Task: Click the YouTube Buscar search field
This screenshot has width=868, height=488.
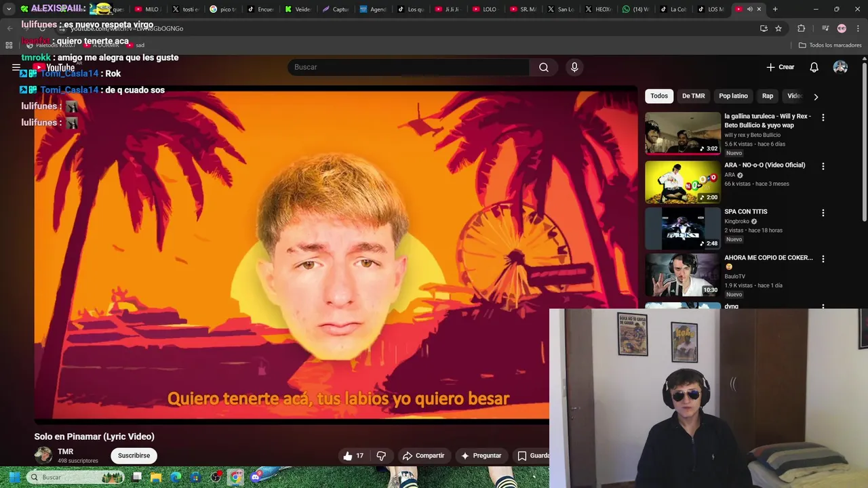Action: pos(409,67)
